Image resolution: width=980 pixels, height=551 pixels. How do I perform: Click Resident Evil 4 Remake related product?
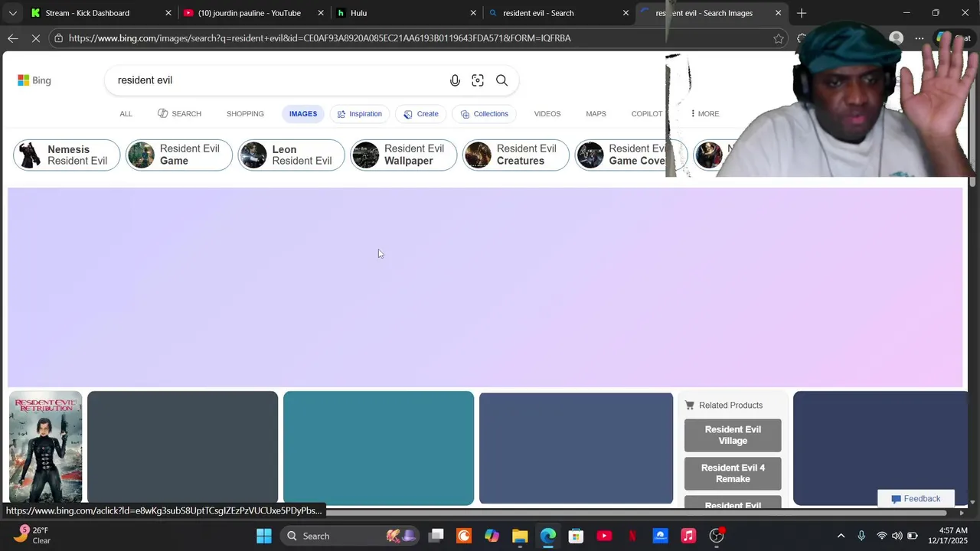coord(733,474)
